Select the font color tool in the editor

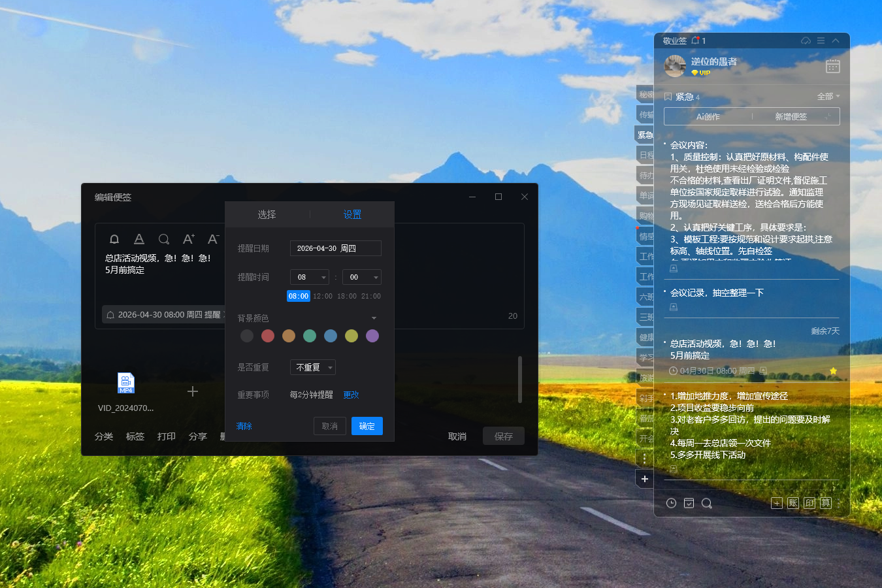139,239
